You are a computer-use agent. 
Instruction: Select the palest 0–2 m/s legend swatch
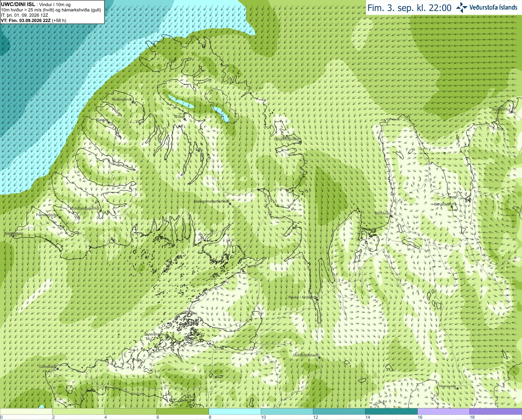click(x=26, y=411)
